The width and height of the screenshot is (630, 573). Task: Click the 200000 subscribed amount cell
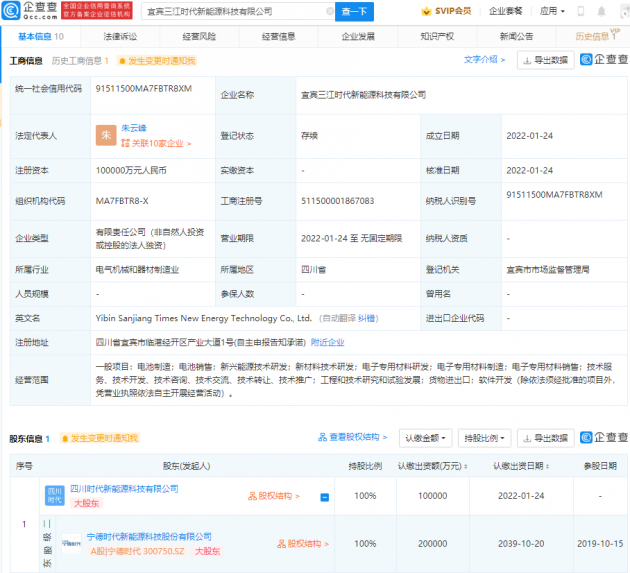[432, 544]
